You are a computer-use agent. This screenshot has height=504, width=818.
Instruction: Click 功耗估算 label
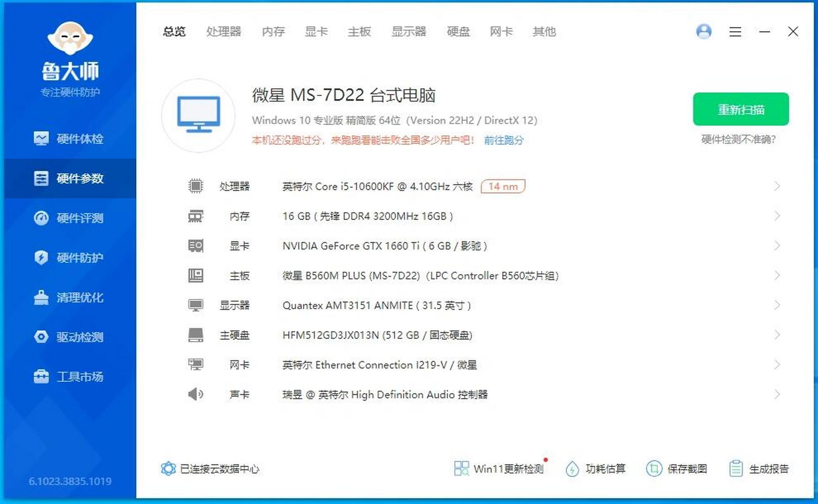(605, 469)
